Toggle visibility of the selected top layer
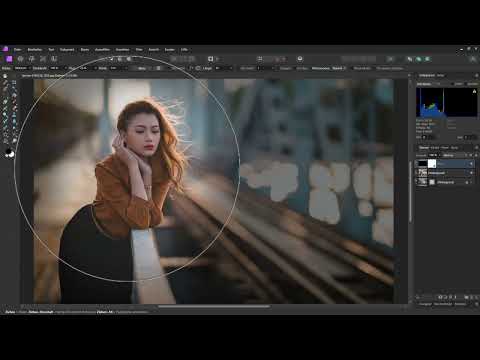Screen dimensions: 480x360 (x=471, y=164)
